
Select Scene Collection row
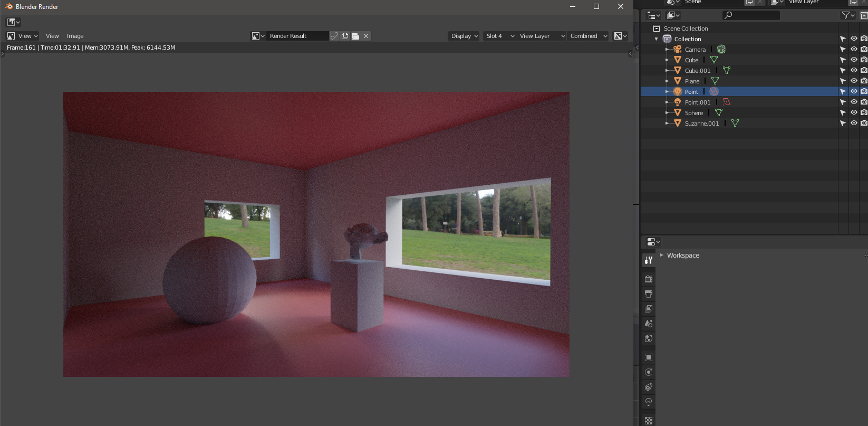pyautogui.click(x=754, y=29)
